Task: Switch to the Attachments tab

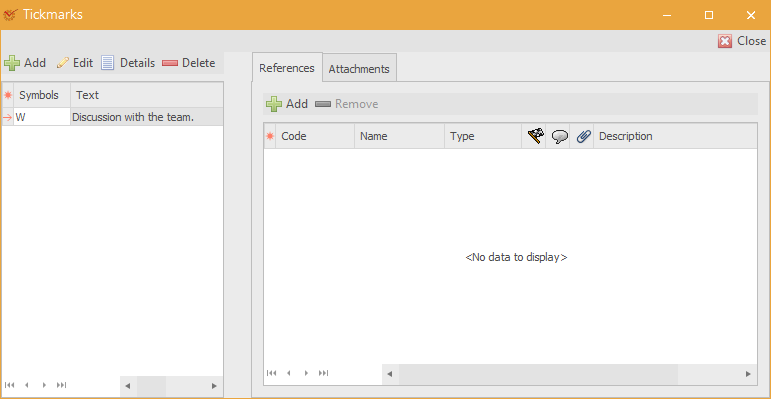Action: coord(359,69)
